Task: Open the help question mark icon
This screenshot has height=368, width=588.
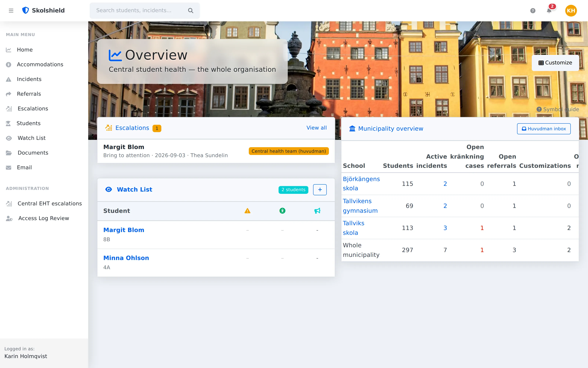Action: (533, 10)
